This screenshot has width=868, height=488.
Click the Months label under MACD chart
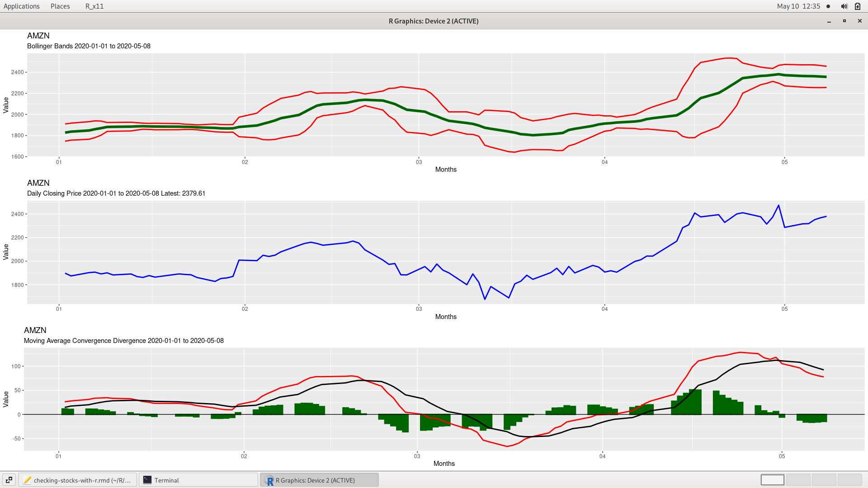click(444, 464)
